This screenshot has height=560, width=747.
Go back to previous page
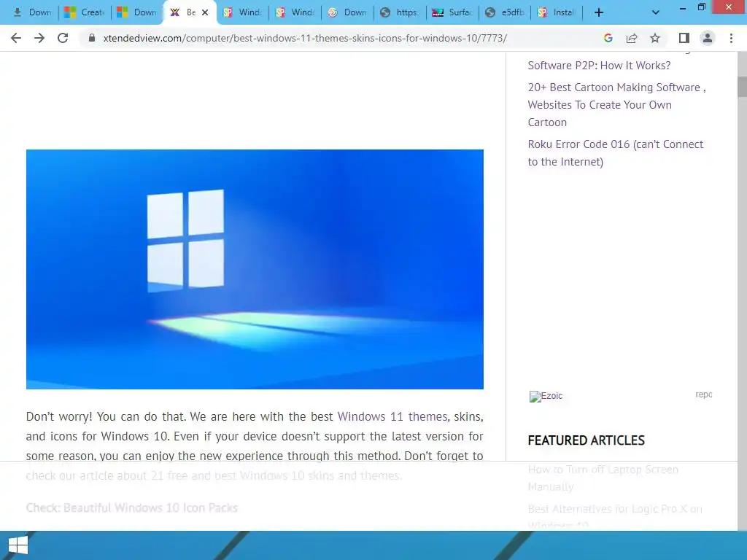16,38
